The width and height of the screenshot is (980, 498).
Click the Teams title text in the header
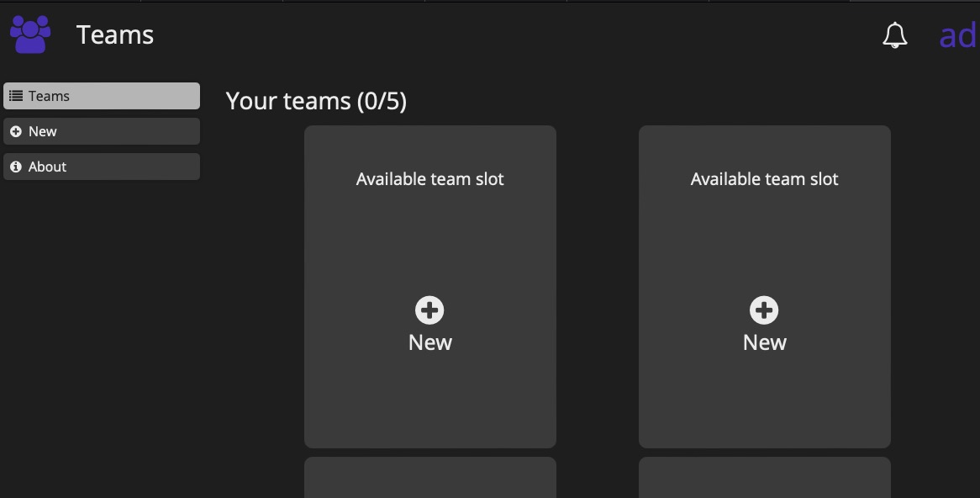(x=114, y=34)
